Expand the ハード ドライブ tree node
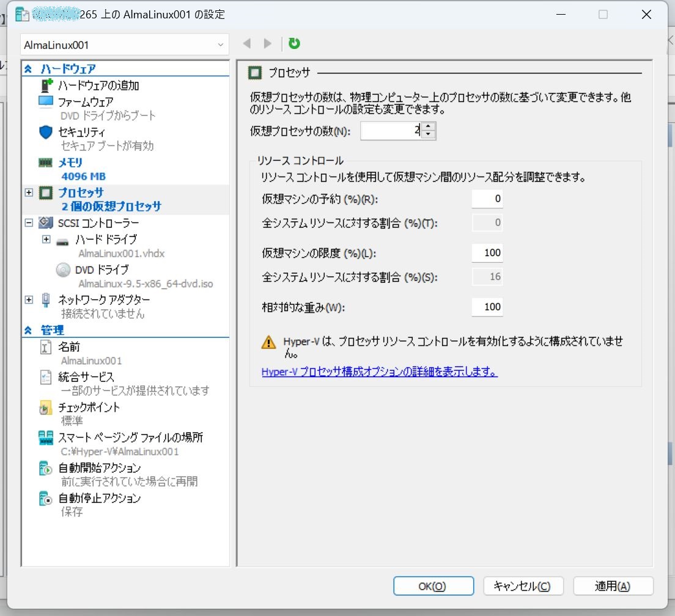The height and width of the screenshot is (616, 675). (x=45, y=239)
